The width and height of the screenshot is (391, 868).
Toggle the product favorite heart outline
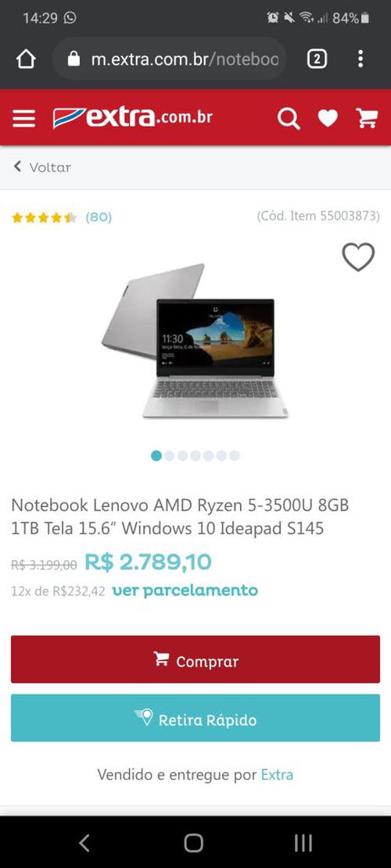coord(358,257)
